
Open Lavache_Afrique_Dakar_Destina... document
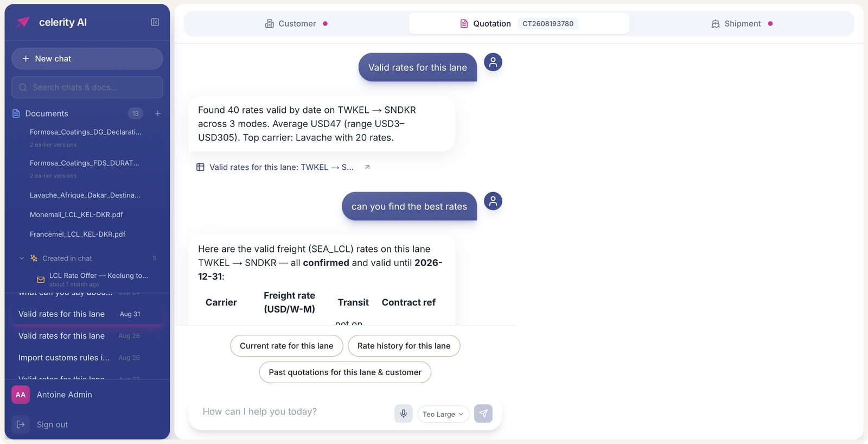tap(85, 195)
